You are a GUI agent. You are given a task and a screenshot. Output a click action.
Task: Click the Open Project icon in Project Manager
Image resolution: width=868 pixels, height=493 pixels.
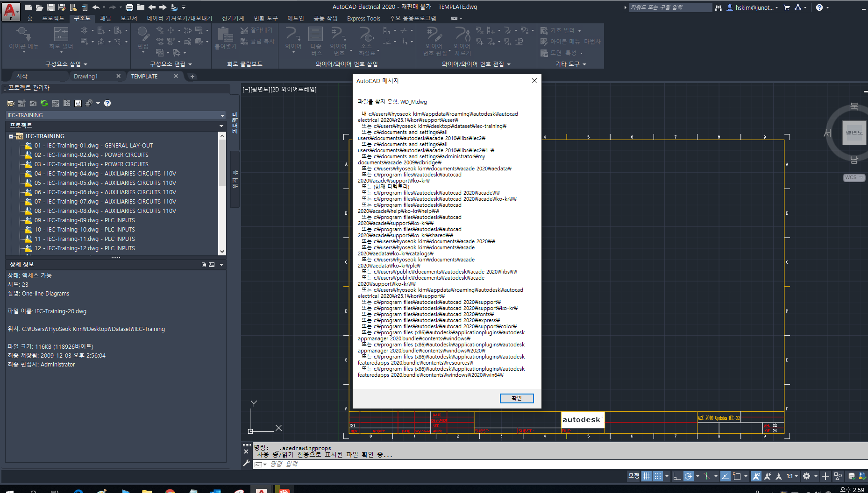[x=11, y=103]
